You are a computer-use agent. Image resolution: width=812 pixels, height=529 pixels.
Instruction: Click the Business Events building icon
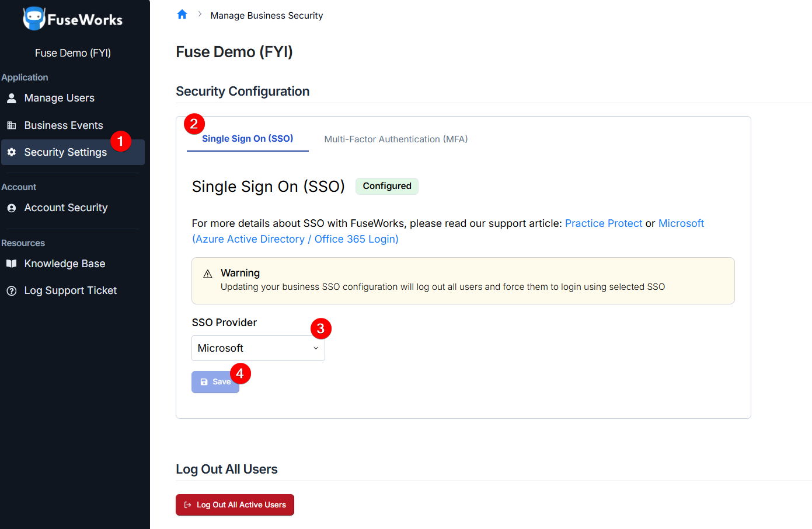[x=12, y=125]
